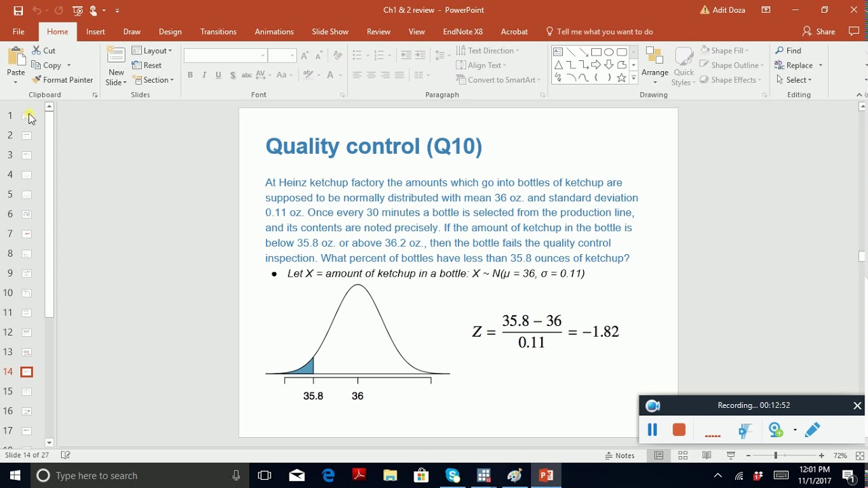Click the Increase Font Size icon

point(305,56)
